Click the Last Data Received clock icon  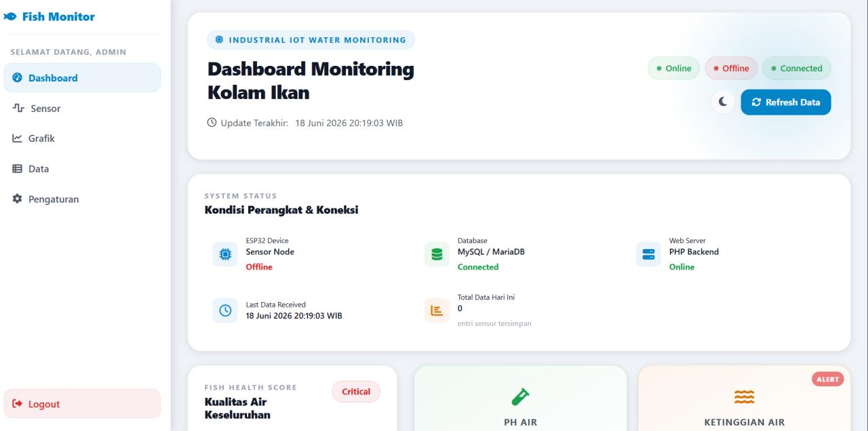pos(225,310)
